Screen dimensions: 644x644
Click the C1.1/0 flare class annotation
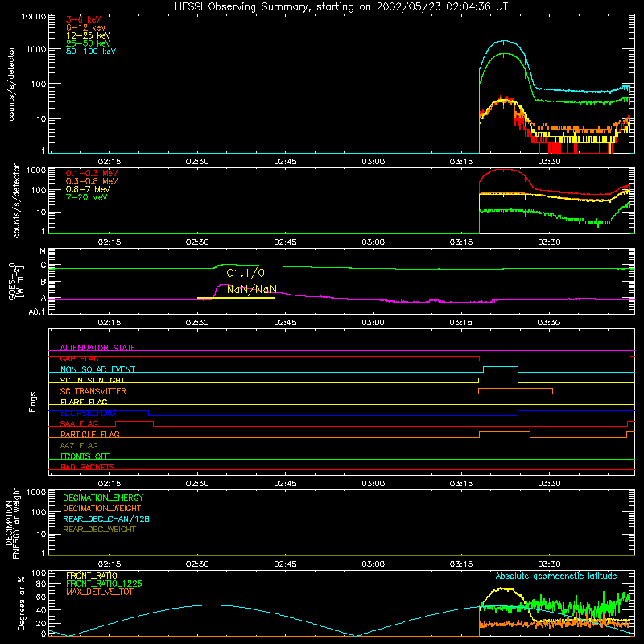pyautogui.click(x=246, y=273)
